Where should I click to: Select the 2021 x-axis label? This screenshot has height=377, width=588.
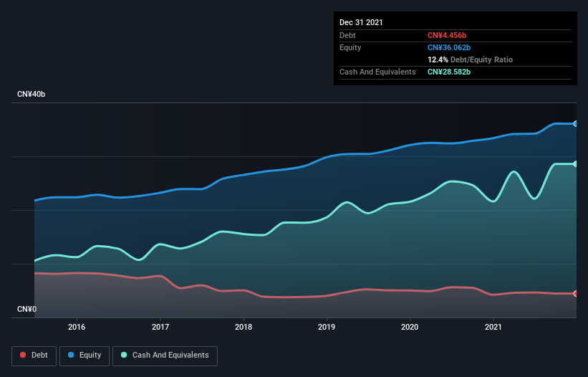493,328
